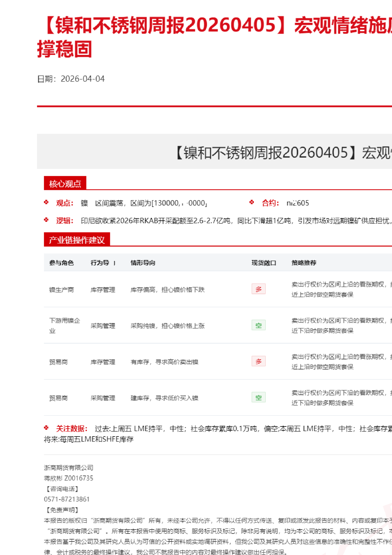The width and height of the screenshot is (392, 555).
Task: Click the 情形导向 column header
Action: point(143,263)
